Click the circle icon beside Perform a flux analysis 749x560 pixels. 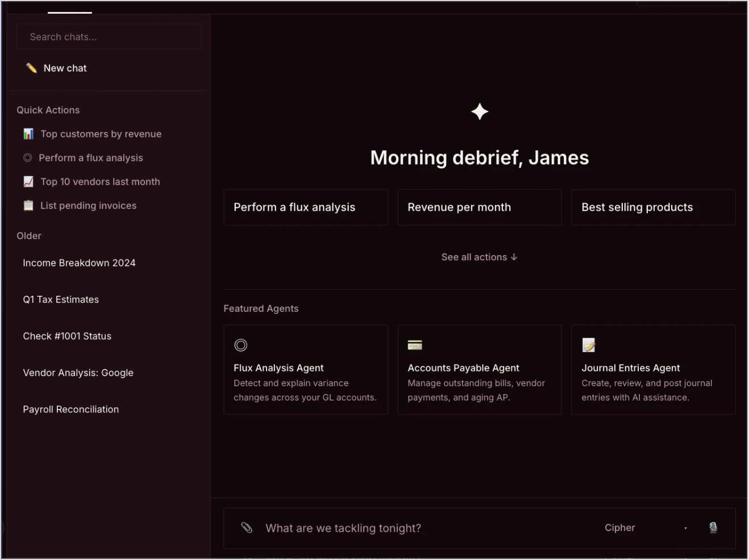(27, 158)
